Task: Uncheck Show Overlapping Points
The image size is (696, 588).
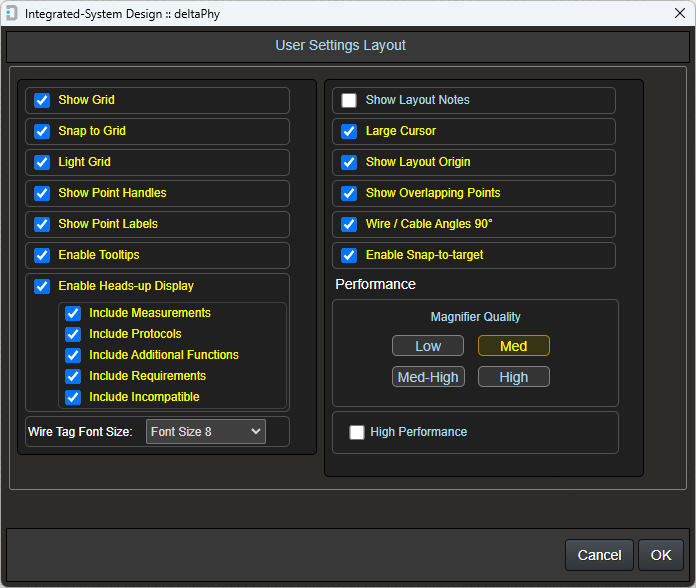Action: coord(349,193)
